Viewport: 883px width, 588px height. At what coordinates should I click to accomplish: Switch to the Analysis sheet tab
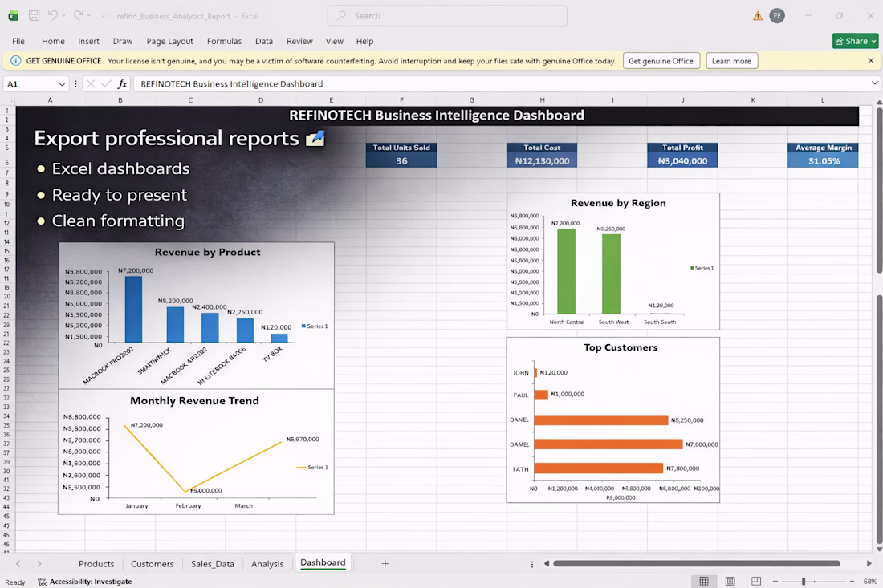point(267,564)
